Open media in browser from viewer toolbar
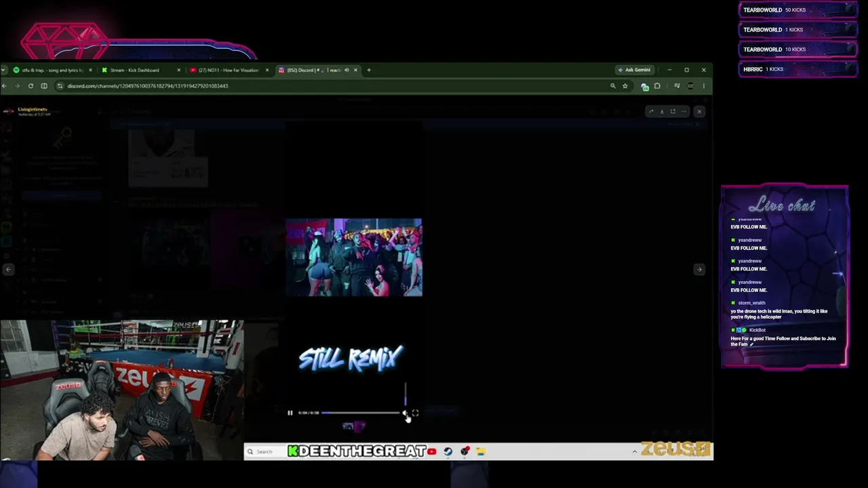Viewport: 868px width, 488px height. 673,112
